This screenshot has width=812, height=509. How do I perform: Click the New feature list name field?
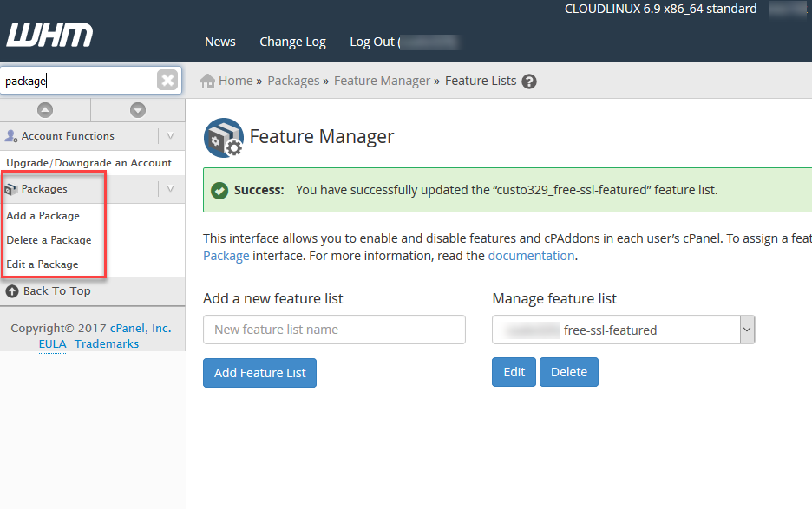tap(334, 330)
